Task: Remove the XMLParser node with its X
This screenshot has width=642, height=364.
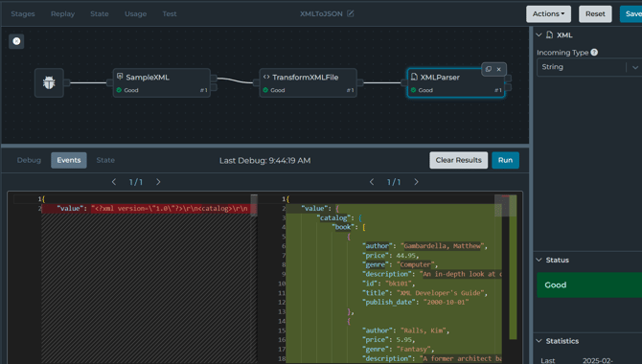Action: pos(498,69)
